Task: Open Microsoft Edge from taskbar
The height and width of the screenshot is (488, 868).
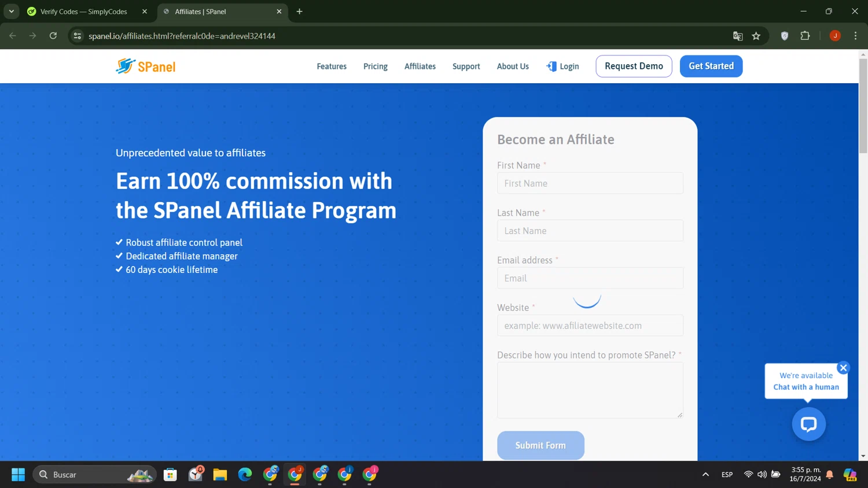Action: coord(245,475)
